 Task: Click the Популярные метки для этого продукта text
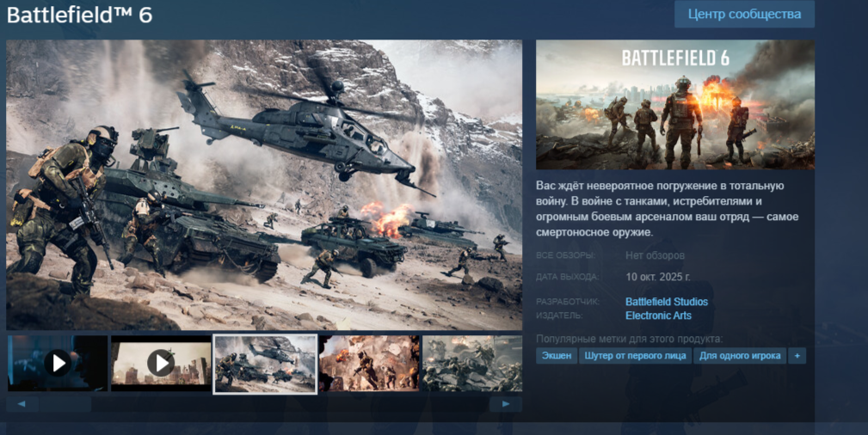pyautogui.click(x=630, y=339)
